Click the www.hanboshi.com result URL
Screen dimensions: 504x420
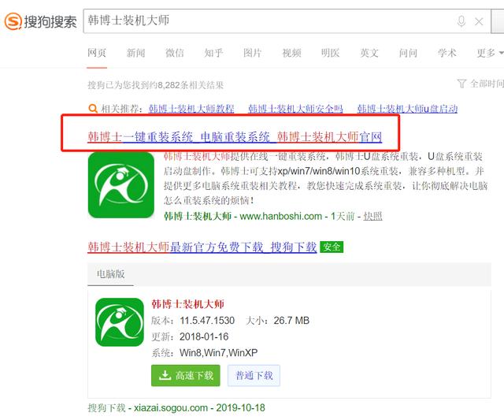[x=281, y=216]
